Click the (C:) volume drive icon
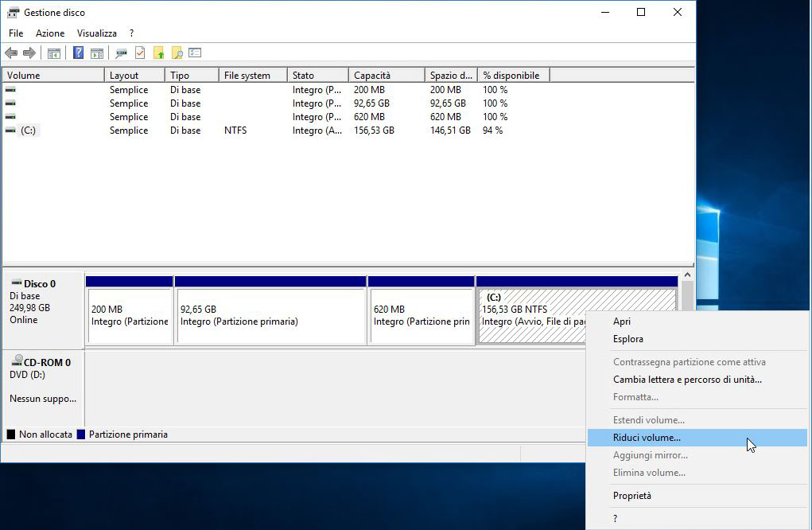The width and height of the screenshot is (812, 530). 10,130
